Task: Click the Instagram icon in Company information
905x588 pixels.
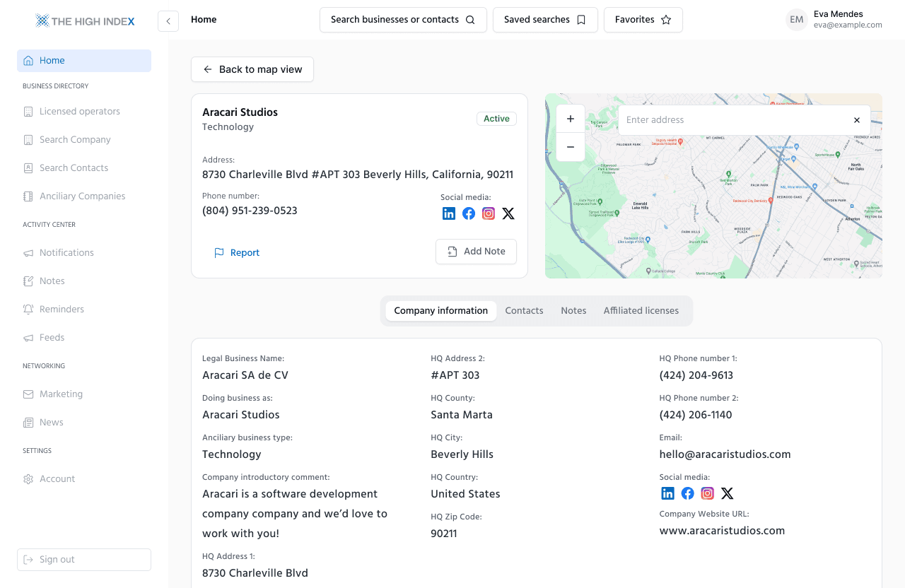Action: 707,493
